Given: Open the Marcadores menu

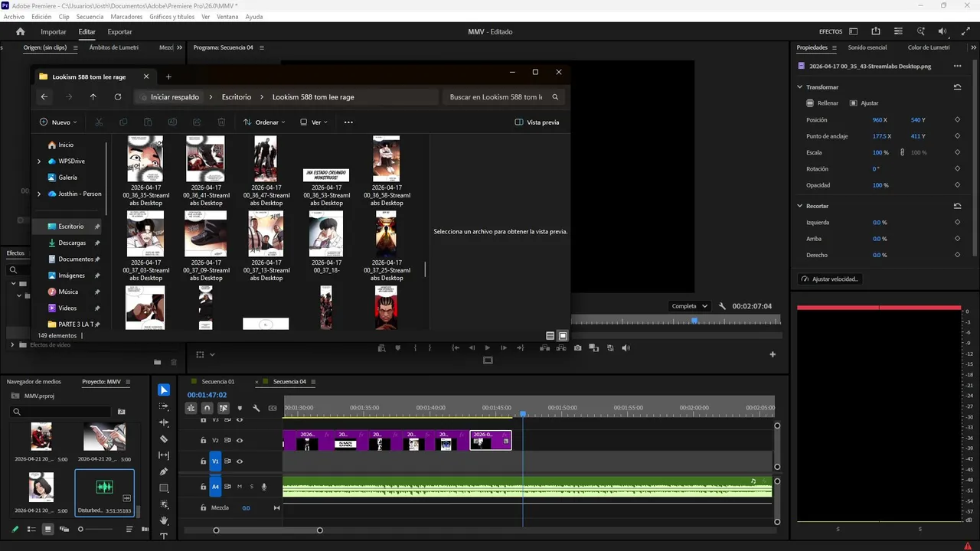Looking at the screenshot, I should [x=126, y=16].
